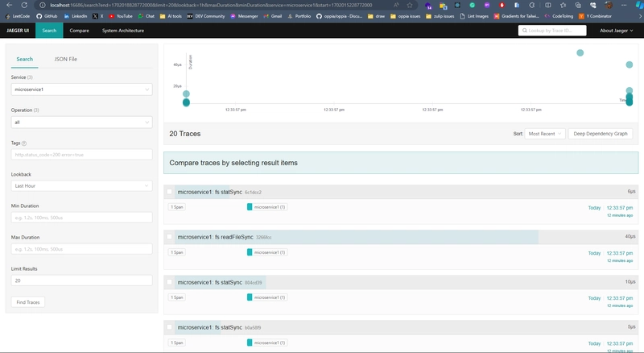Image resolution: width=644 pixels, height=353 pixels.
Task: Select checkbox for fs statSync 6c1dcc2 trace
Action: [x=169, y=191]
